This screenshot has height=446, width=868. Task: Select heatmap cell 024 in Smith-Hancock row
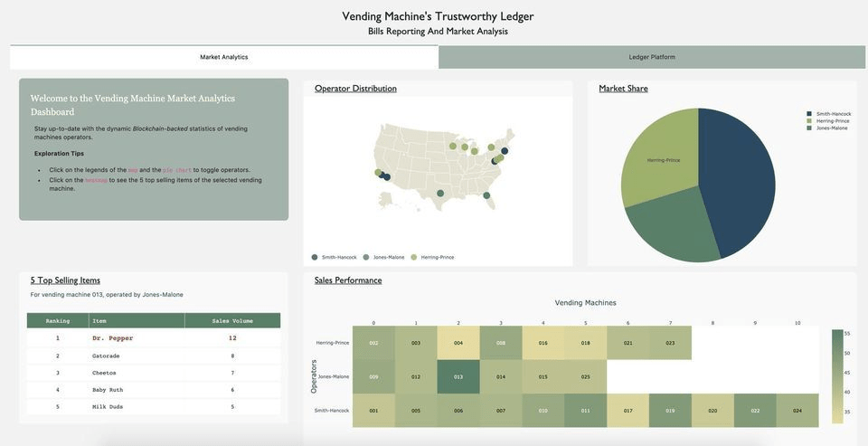tap(797, 411)
